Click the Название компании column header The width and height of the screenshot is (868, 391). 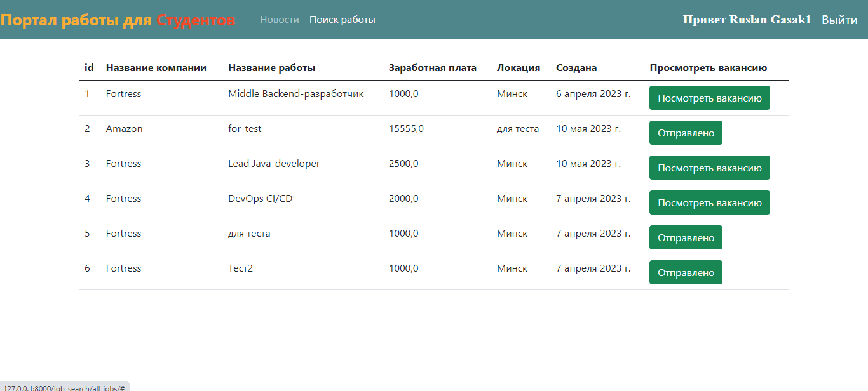pyautogui.click(x=156, y=68)
